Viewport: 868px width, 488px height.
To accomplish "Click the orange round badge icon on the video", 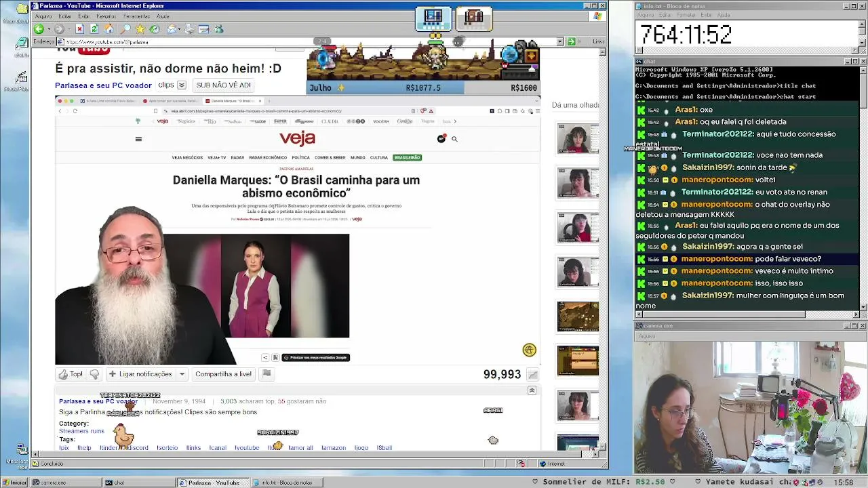I will [x=530, y=350].
